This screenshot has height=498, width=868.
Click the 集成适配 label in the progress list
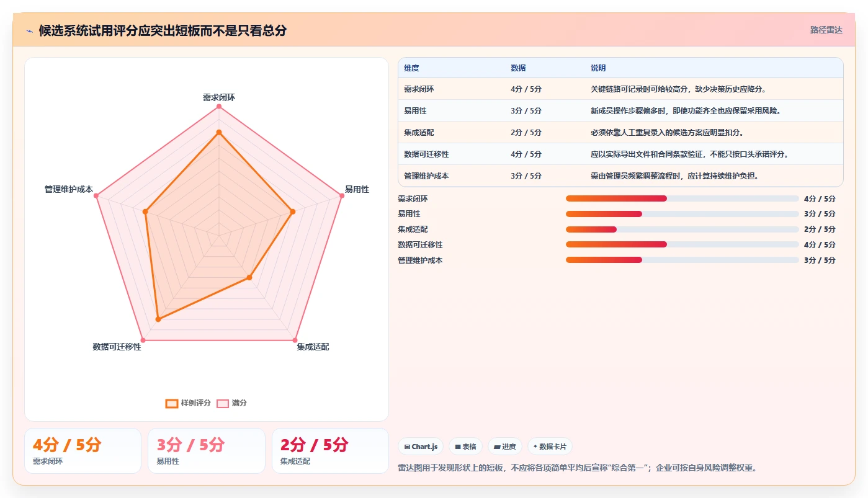(413, 229)
